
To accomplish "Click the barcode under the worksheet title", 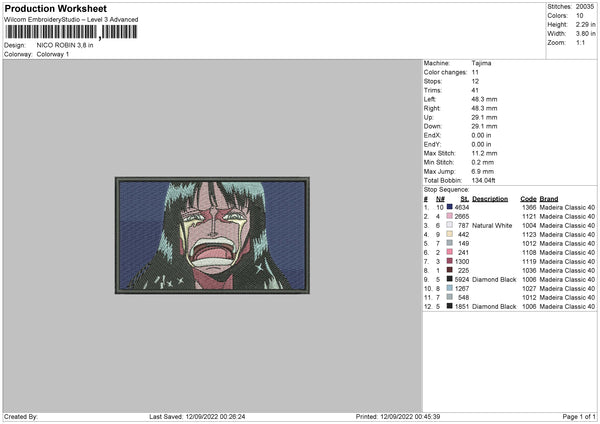I will click(72, 32).
